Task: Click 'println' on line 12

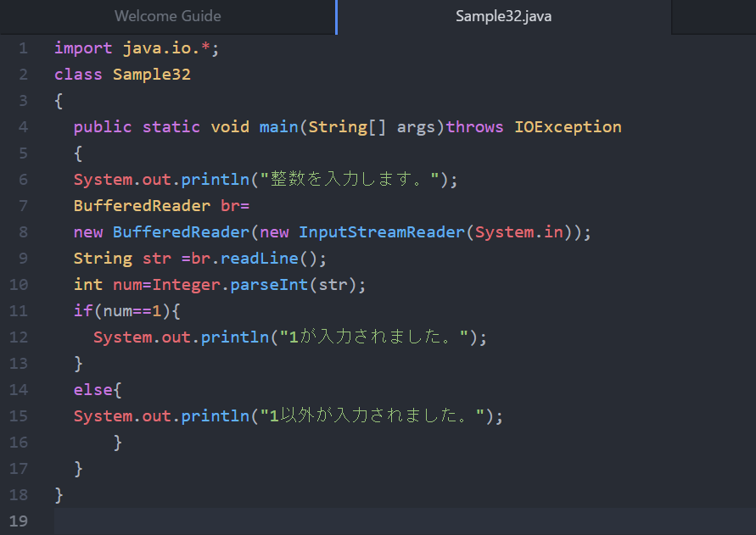Action: [x=235, y=337]
